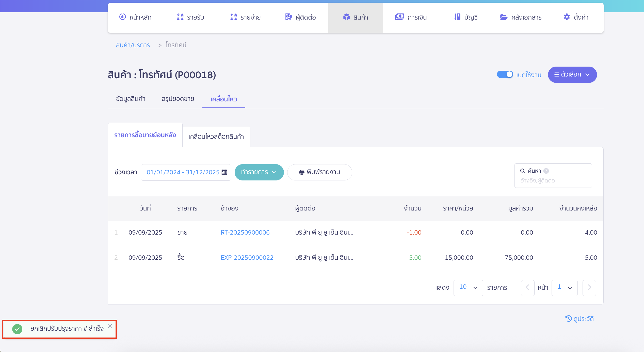The height and width of the screenshot is (352, 644).
Task: Click the ผู้ติดต่อ building icon
Action: point(288,17)
